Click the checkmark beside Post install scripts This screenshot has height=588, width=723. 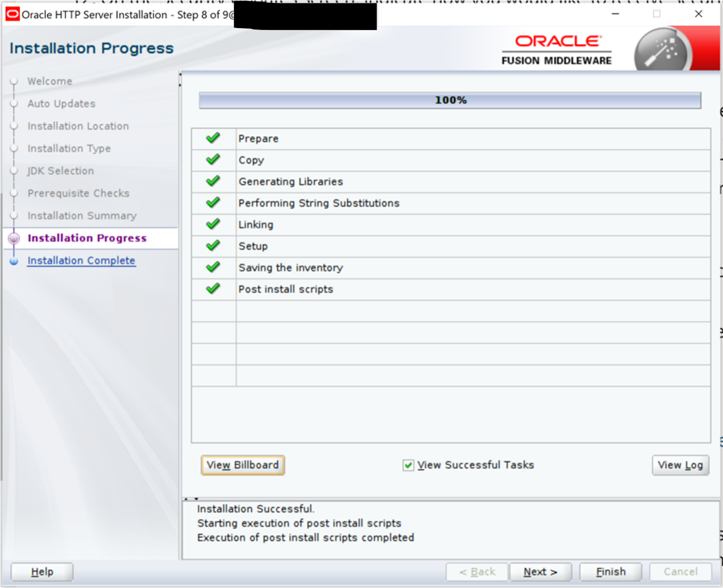pos(213,289)
